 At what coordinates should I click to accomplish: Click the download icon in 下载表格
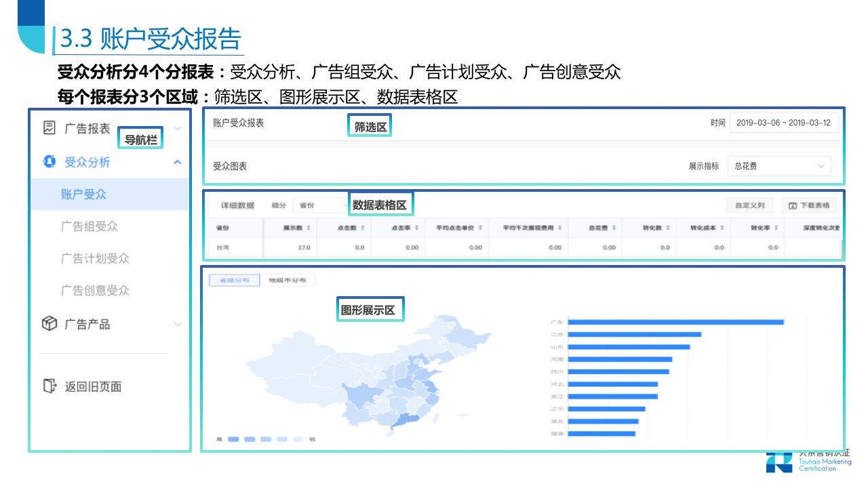792,205
